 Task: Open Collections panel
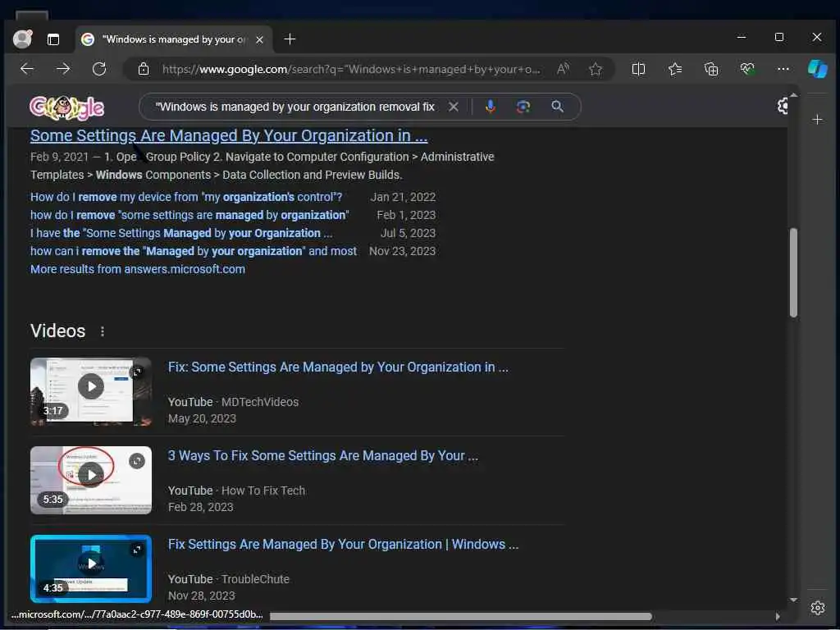click(x=711, y=69)
